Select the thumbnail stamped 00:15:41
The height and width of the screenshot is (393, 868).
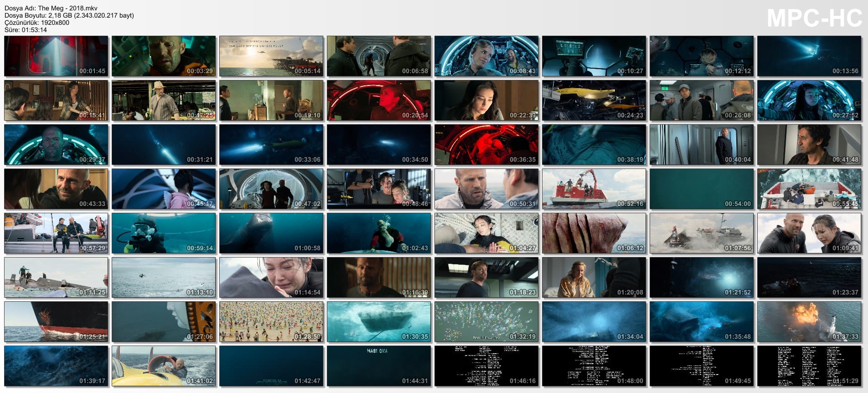[56, 100]
